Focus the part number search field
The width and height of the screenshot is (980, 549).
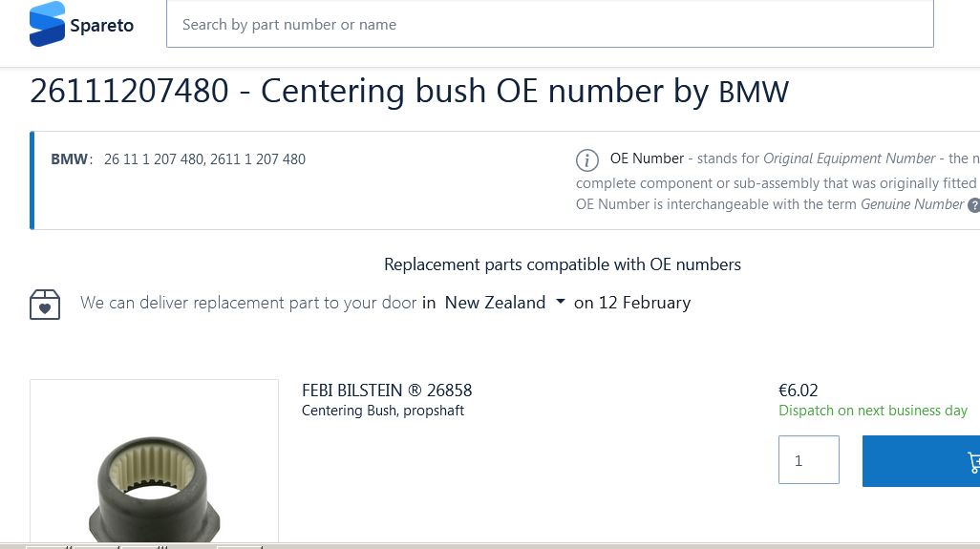[x=550, y=24]
